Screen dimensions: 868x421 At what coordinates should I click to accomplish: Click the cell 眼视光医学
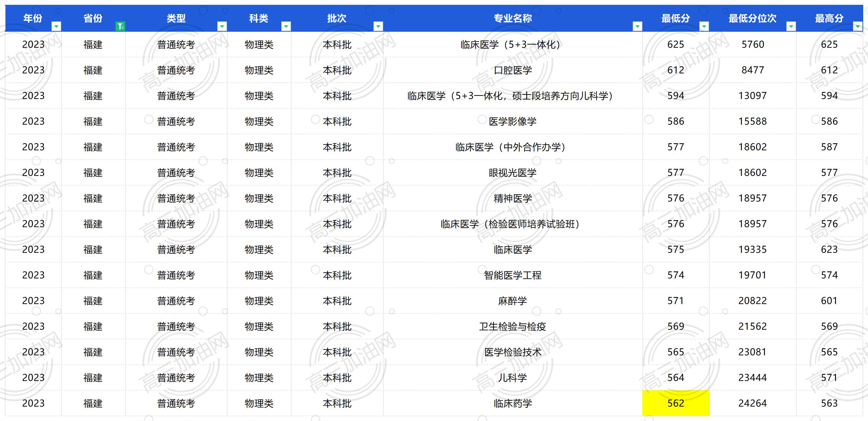(x=513, y=173)
